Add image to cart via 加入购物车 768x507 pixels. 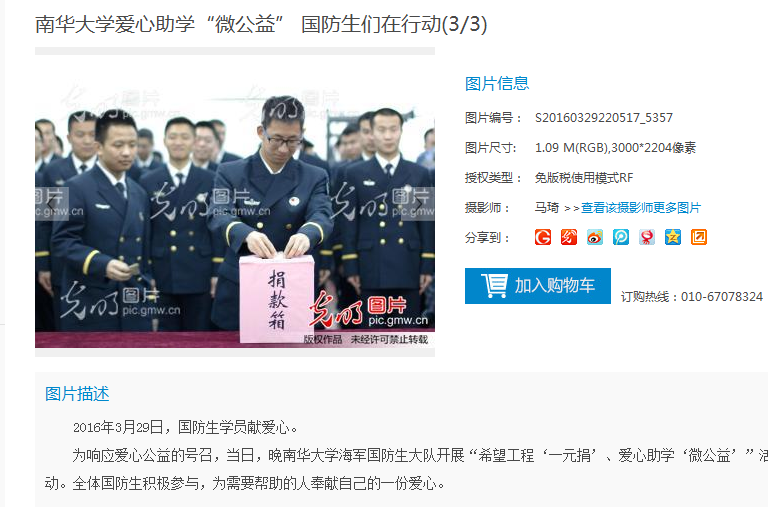tap(538, 286)
